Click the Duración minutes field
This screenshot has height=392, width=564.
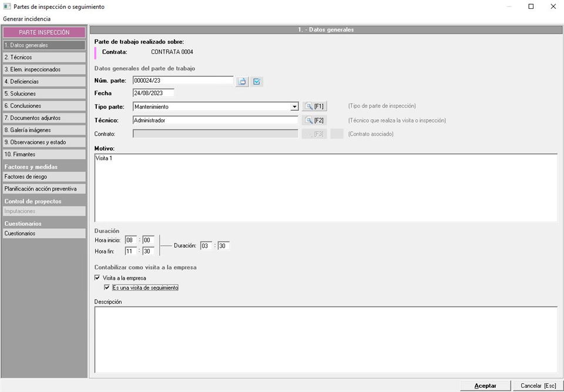[x=224, y=246]
